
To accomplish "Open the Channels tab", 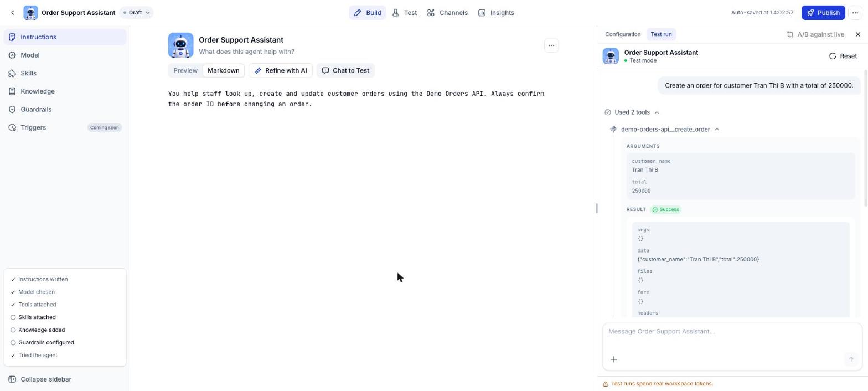I will pyautogui.click(x=447, y=13).
